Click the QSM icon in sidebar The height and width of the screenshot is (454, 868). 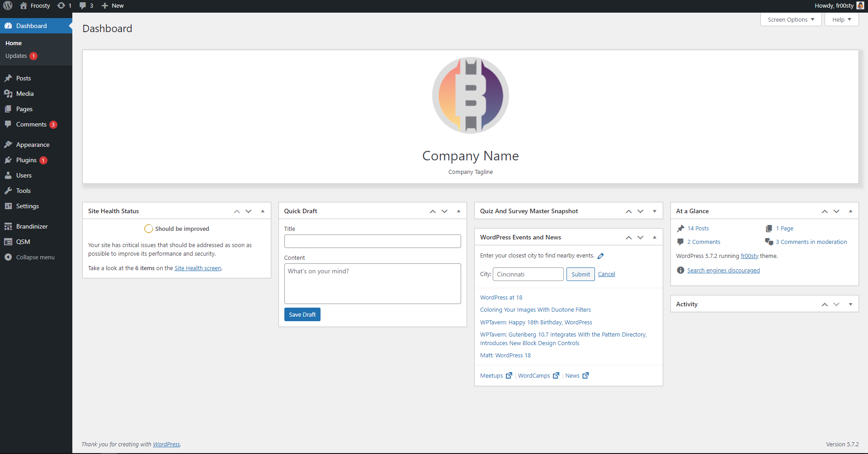click(x=8, y=242)
